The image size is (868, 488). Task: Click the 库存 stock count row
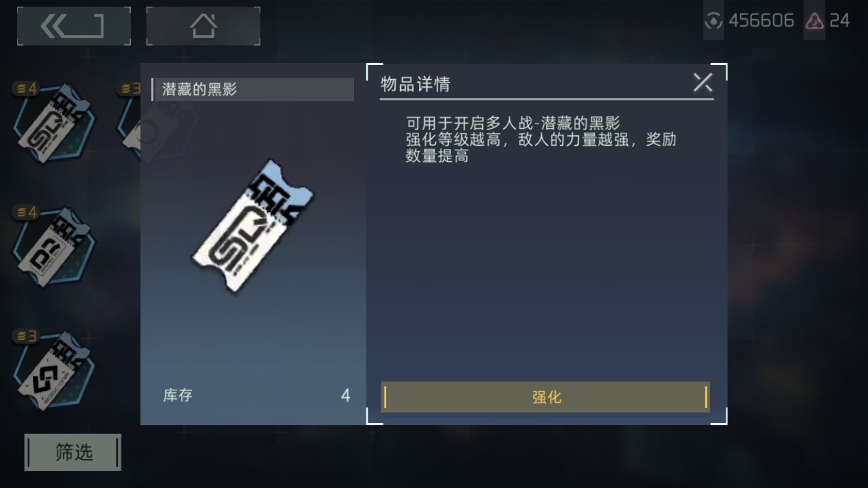(256, 395)
